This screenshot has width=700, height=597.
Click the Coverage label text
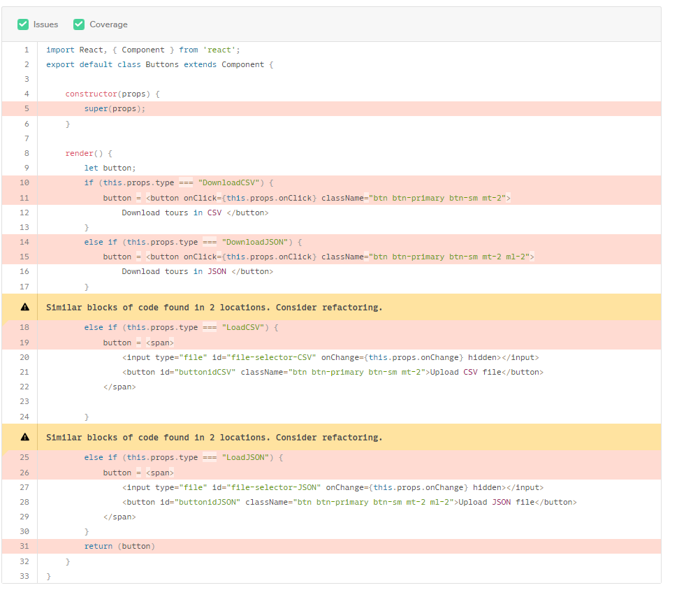tap(108, 24)
